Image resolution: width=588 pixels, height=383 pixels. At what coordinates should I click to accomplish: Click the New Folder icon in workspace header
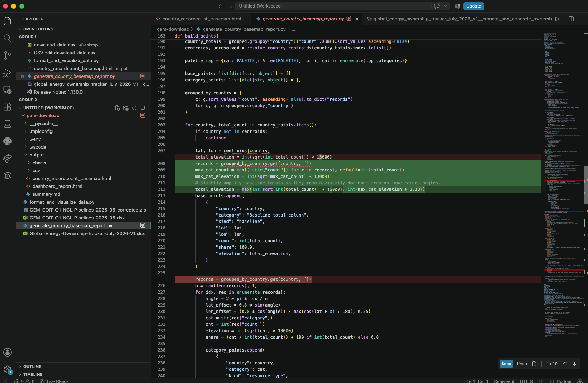tap(126, 108)
